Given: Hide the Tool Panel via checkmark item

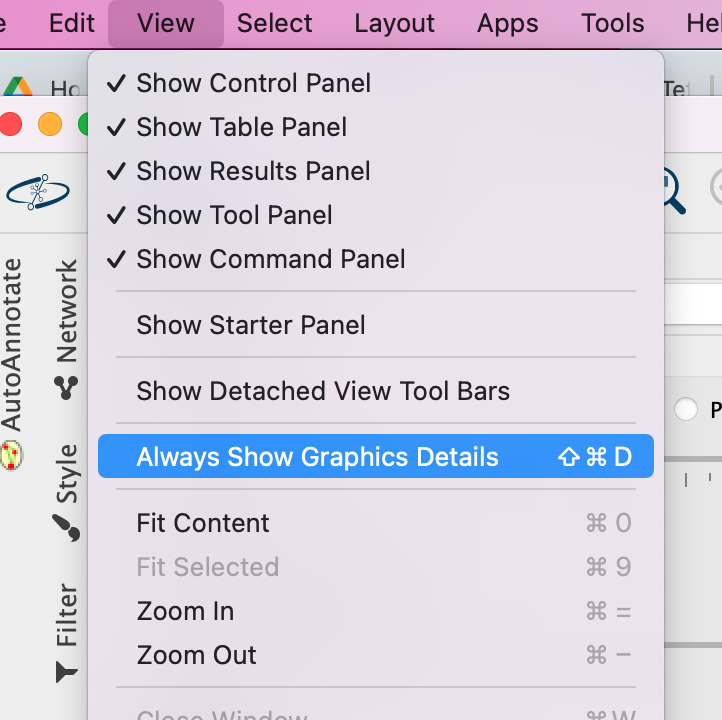Looking at the screenshot, I should click(x=234, y=215).
